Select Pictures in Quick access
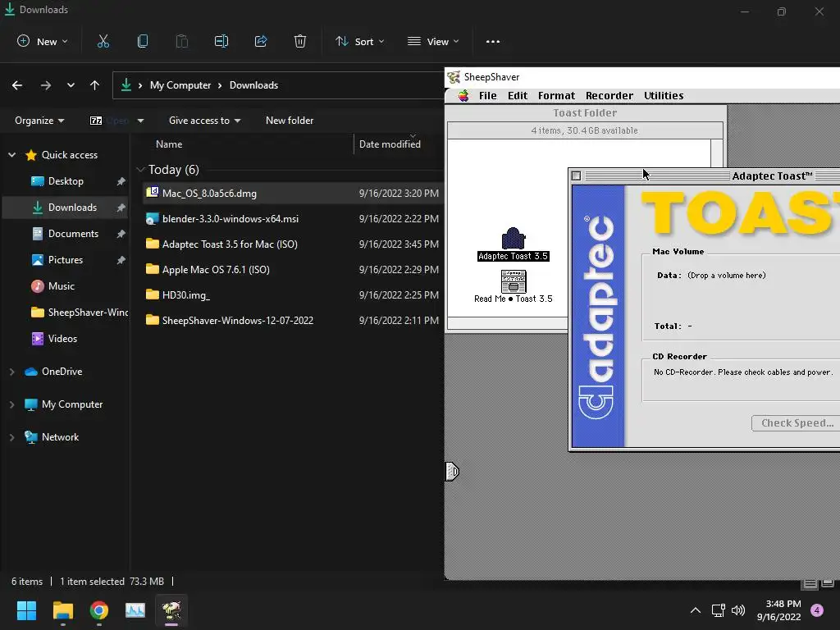Screen dimensions: 840x630 coord(66,260)
